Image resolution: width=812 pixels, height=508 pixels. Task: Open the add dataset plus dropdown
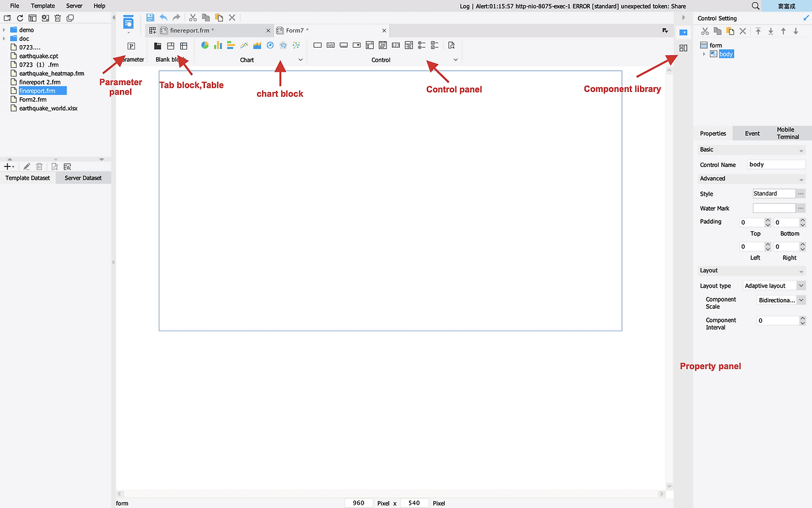[x=8, y=166]
